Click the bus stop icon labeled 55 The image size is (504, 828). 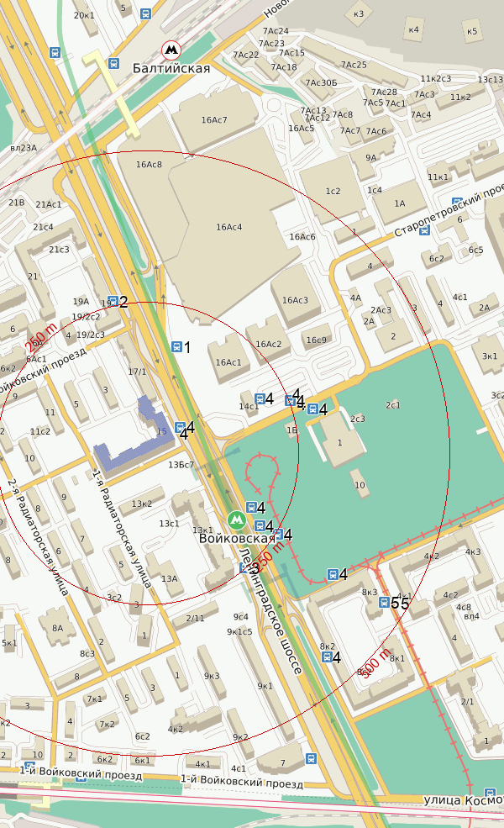click(x=384, y=602)
